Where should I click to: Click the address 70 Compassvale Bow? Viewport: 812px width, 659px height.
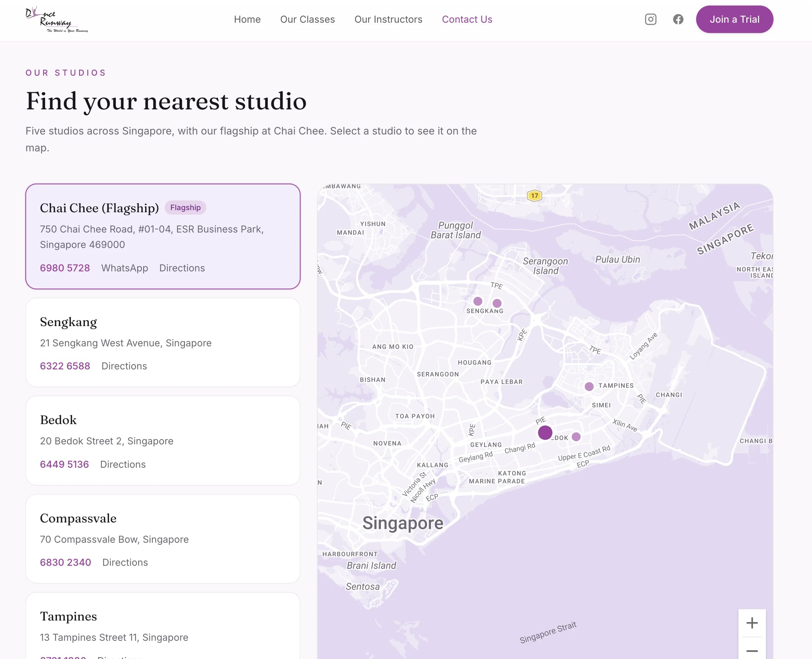114,539
